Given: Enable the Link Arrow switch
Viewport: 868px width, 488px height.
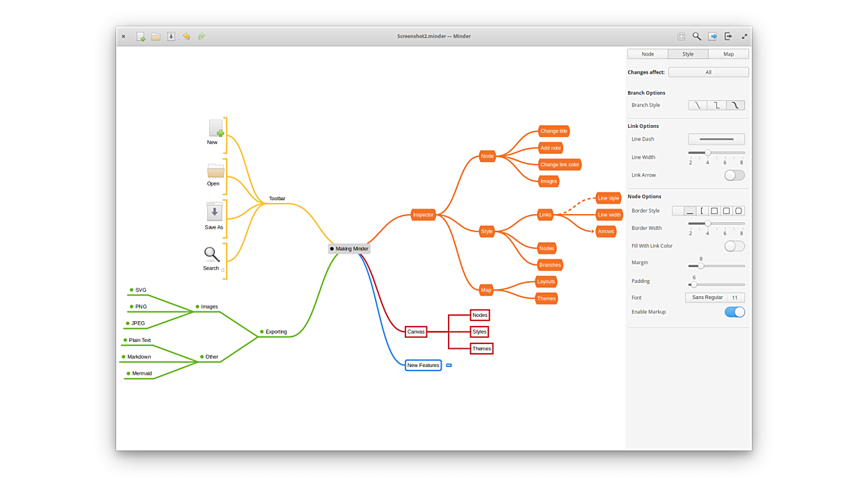Looking at the screenshot, I should coord(734,175).
